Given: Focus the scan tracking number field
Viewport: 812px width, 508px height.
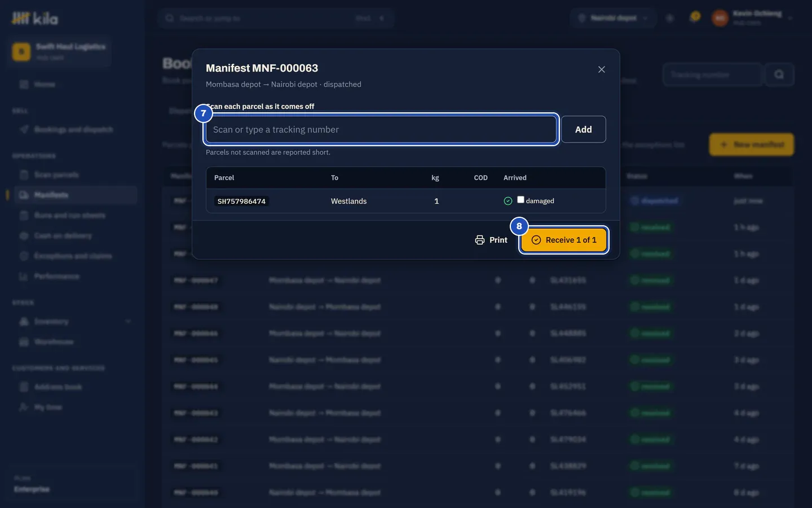Looking at the screenshot, I should [381, 129].
